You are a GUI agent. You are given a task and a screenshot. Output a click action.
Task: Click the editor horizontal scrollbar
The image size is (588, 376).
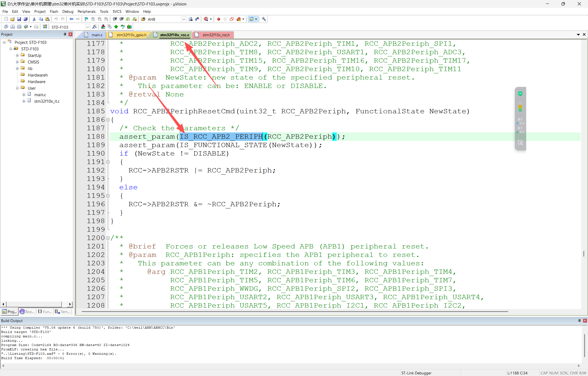[x=294, y=311]
